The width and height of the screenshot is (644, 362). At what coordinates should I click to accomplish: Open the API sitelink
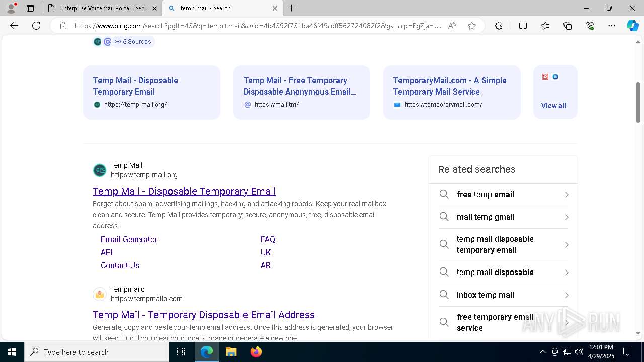(x=107, y=252)
